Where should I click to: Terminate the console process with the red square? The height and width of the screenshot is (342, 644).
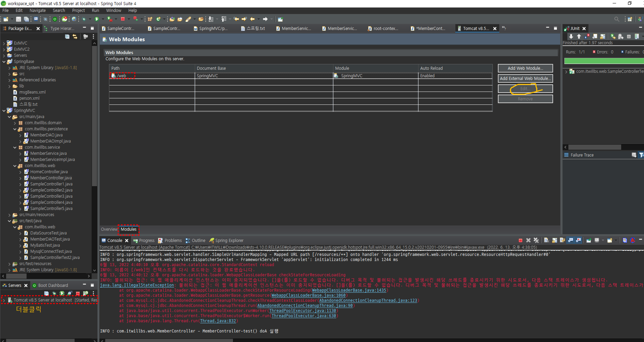coord(520,240)
